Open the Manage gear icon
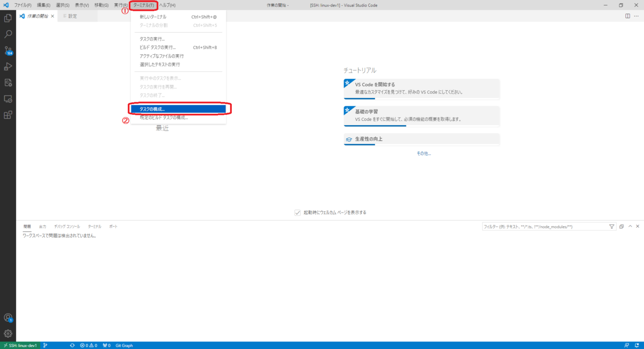644x349 pixels. tap(8, 333)
